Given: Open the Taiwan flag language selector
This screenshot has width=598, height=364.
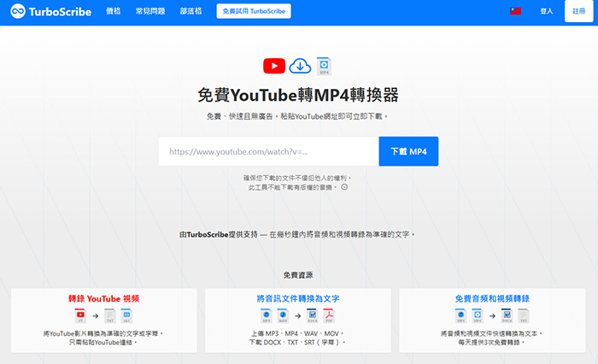Looking at the screenshot, I should [515, 11].
